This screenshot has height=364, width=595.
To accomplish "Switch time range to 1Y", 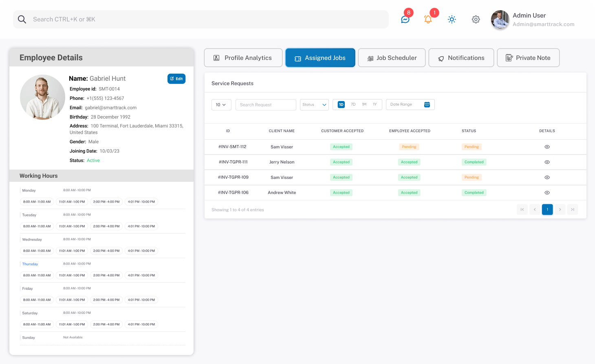I will coord(375,105).
